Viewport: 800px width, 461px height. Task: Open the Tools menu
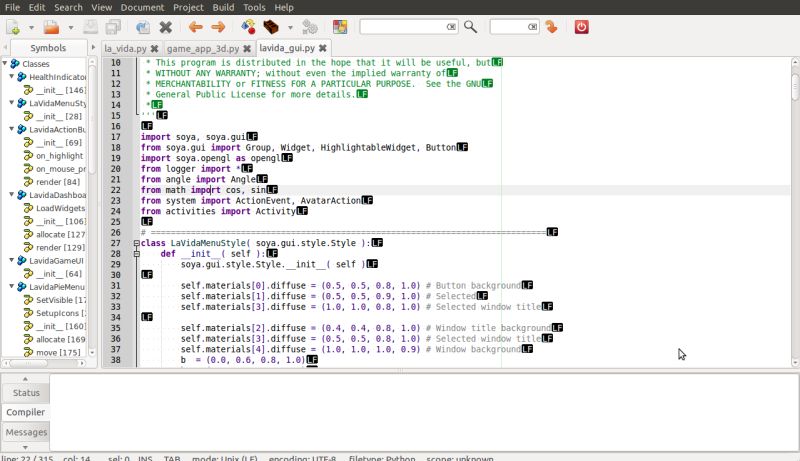[x=254, y=7]
